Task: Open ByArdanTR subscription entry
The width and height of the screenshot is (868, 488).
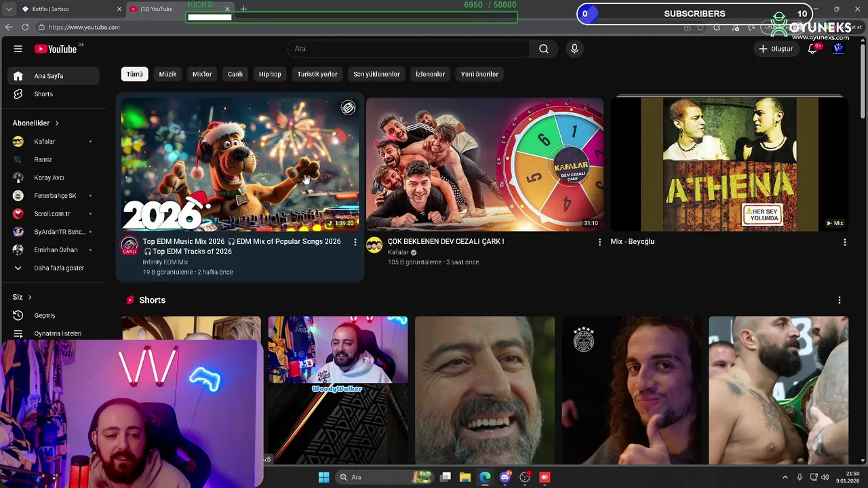Action: coord(54,232)
